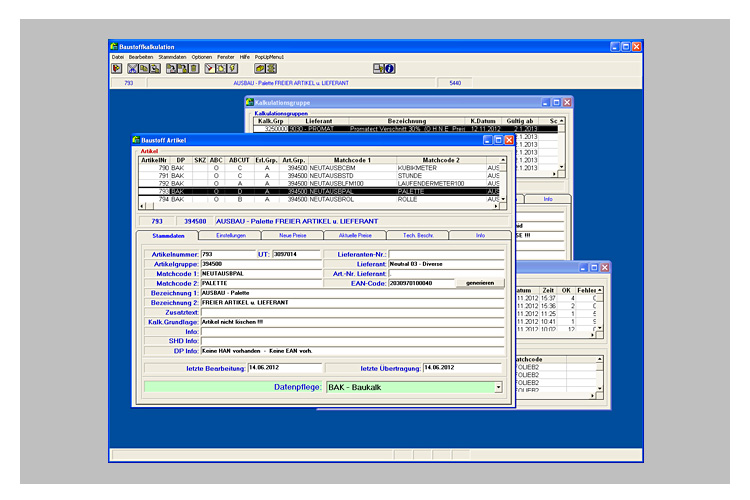Open the PopUpMenu1 menu

coord(269,57)
